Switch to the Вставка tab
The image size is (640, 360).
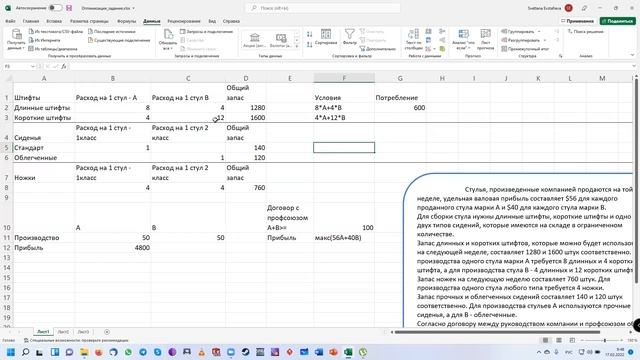click(x=54, y=21)
